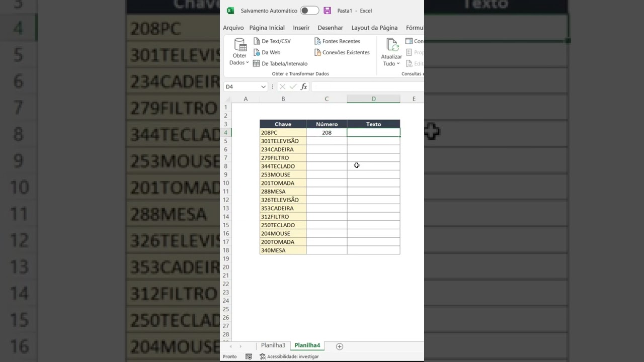The height and width of the screenshot is (362, 644).
Task: Toggle the Salvamento Automático switch
Action: 309,11
